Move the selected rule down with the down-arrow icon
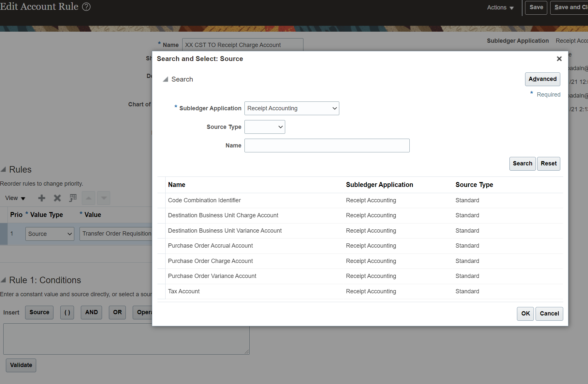Viewport: 588px width, 384px height. (103, 198)
